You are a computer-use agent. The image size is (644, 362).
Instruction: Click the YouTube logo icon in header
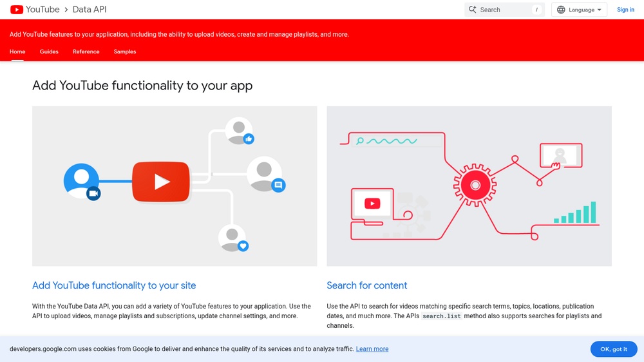coord(17,10)
